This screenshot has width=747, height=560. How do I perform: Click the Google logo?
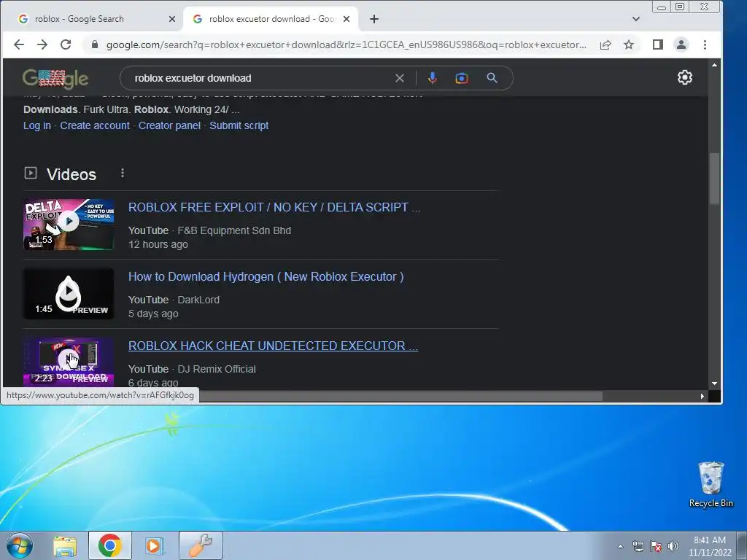tap(55, 79)
